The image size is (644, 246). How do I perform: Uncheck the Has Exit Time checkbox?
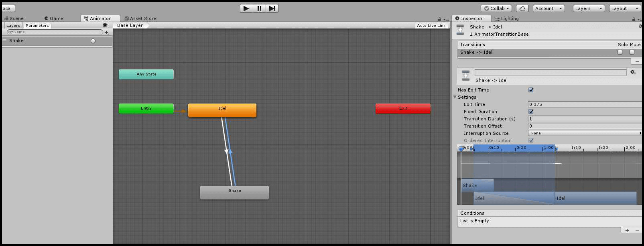pyautogui.click(x=531, y=90)
